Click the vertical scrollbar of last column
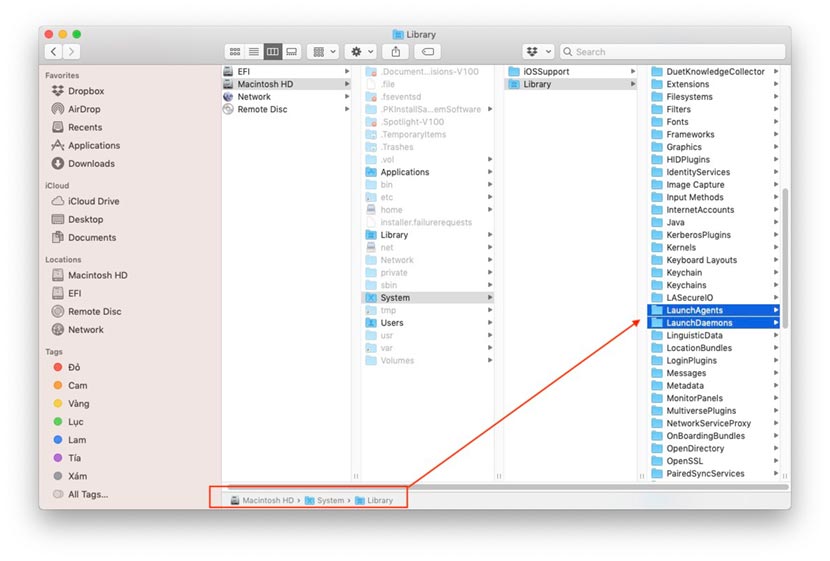This screenshot has width=830, height=561. (x=786, y=258)
